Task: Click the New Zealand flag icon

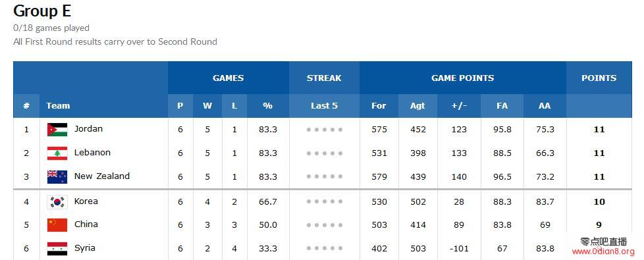Action: click(57, 176)
